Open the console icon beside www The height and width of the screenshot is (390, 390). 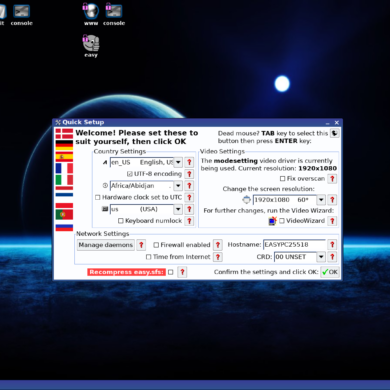tap(114, 14)
